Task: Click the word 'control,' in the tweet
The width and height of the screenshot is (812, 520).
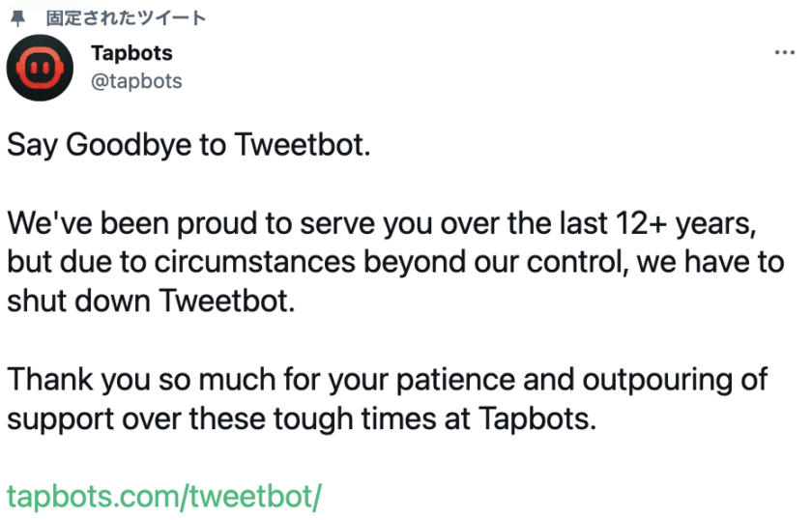Action: (577, 262)
